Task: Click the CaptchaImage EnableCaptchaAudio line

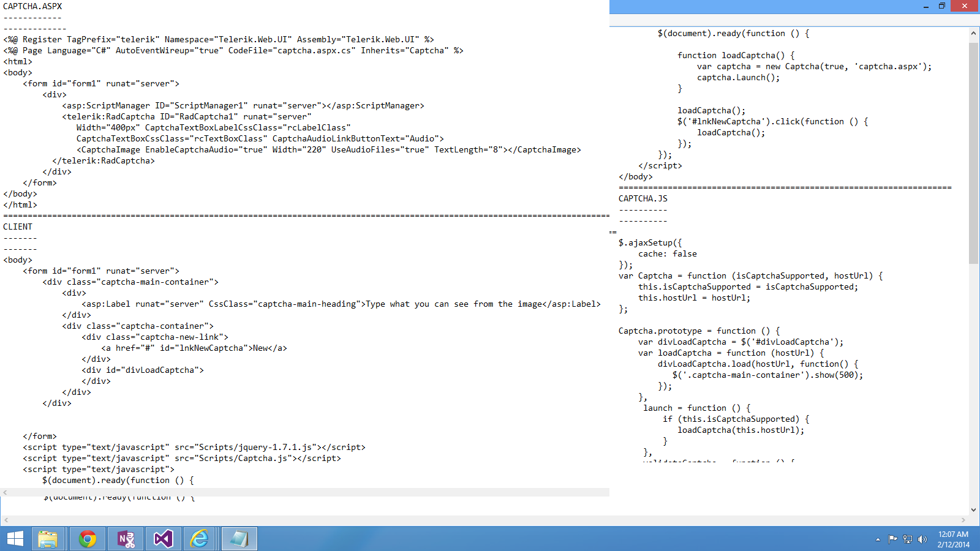Action: pos(329,149)
